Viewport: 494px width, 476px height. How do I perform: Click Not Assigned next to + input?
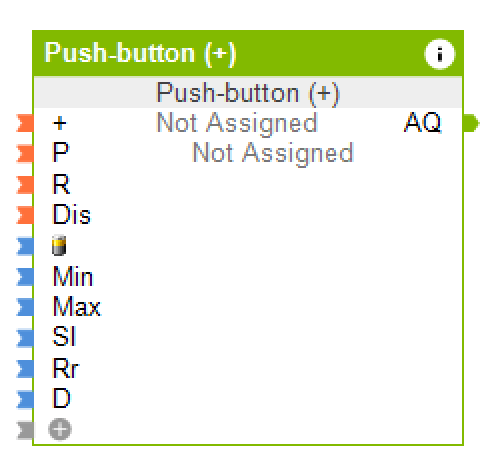pyautogui.click(x=237, y=123)
